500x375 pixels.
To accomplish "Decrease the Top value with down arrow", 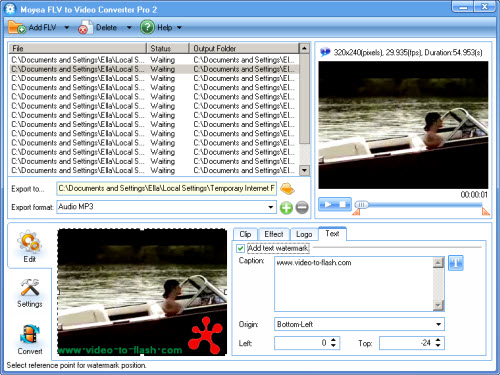I will coord(438,346).
